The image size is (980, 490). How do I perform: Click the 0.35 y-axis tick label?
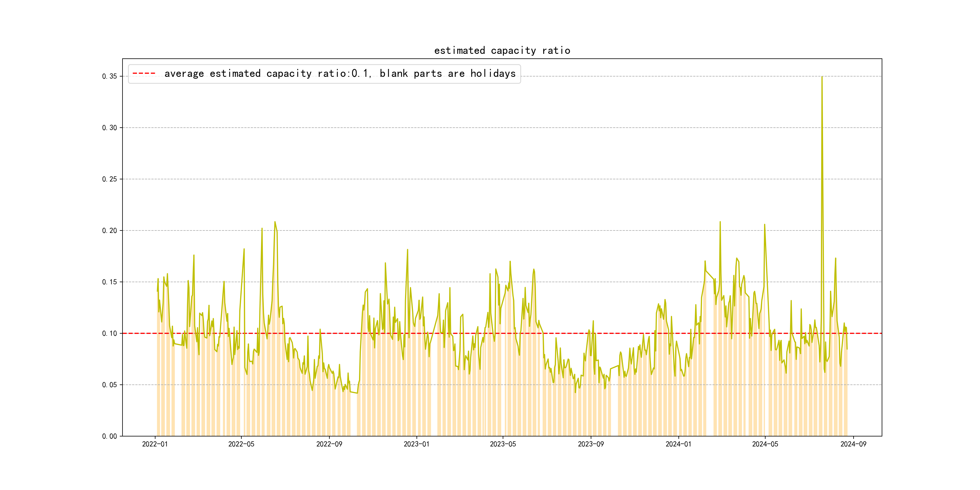pyautogui.click(x=109, y=77)
